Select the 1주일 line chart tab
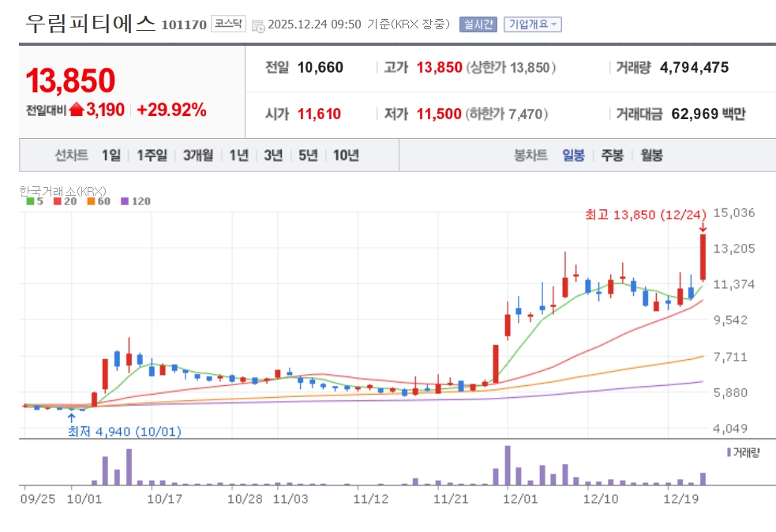This screenshot has height=532, width=776. pyautogui.click(x=152, y=155)
